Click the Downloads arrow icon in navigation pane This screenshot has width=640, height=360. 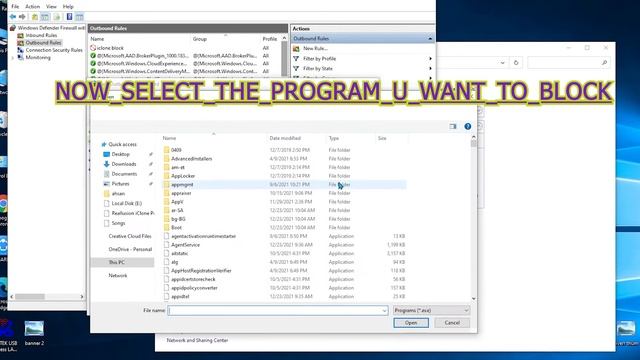tap(107, 164)
